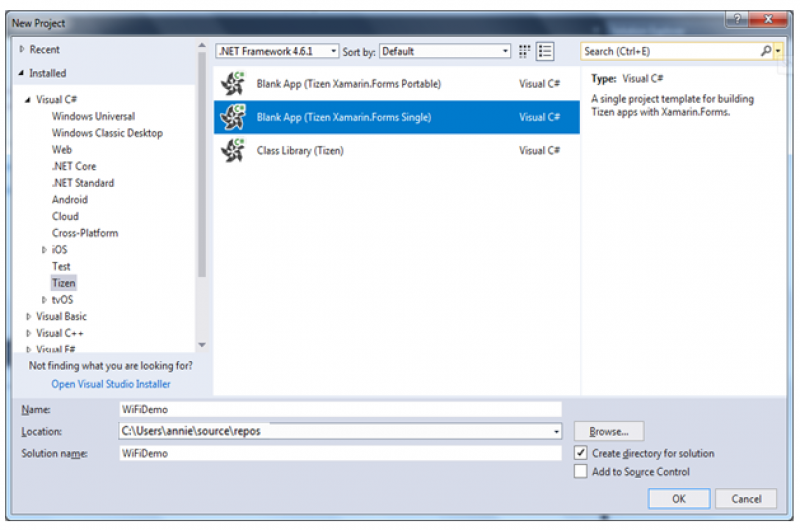Click the Blank App Single template icon
This screenshot has height=530, width=800.
pos(232,117)
